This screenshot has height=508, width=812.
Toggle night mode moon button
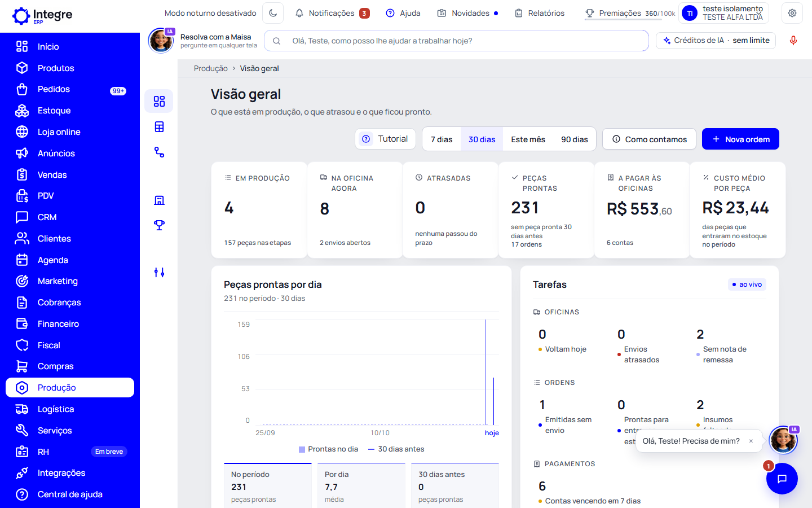coord(273,13)
